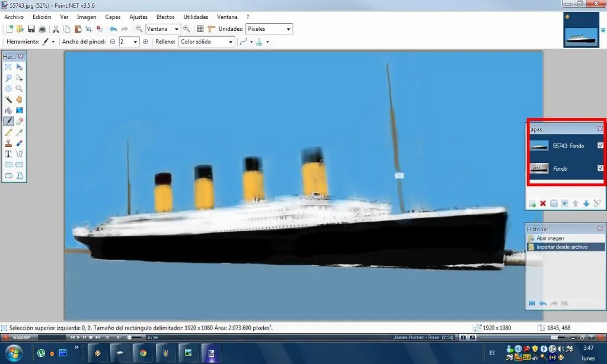Open the Capas menu
This screenshot has width=607, height=364.
pyautogui.click(x=113, y=17)
